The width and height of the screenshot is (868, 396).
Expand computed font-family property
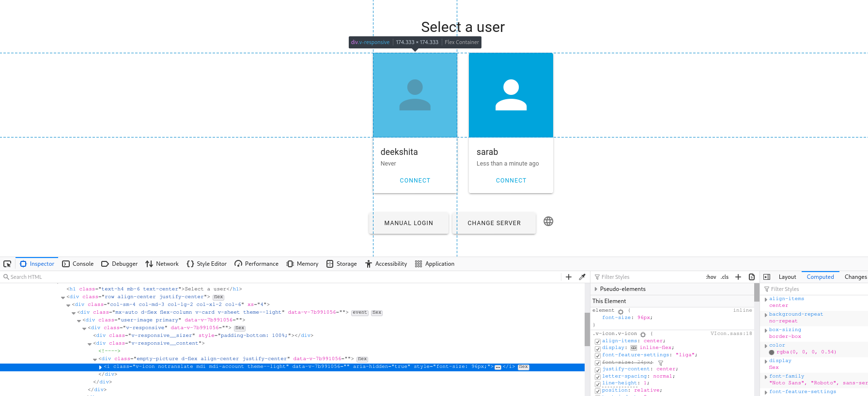coord(766,377)
